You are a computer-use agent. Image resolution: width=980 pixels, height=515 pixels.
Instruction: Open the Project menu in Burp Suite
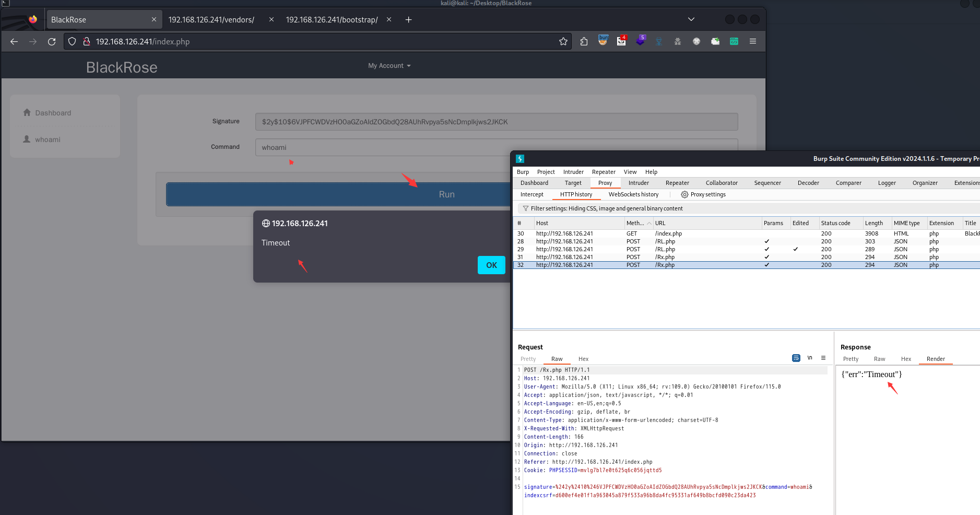(546, 172)
